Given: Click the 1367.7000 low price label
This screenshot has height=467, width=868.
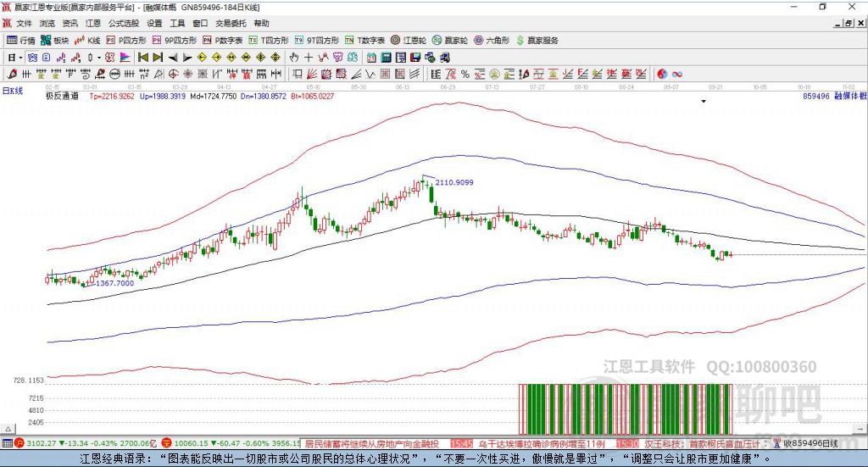Looking at the screenshot, I should [115, 283].
